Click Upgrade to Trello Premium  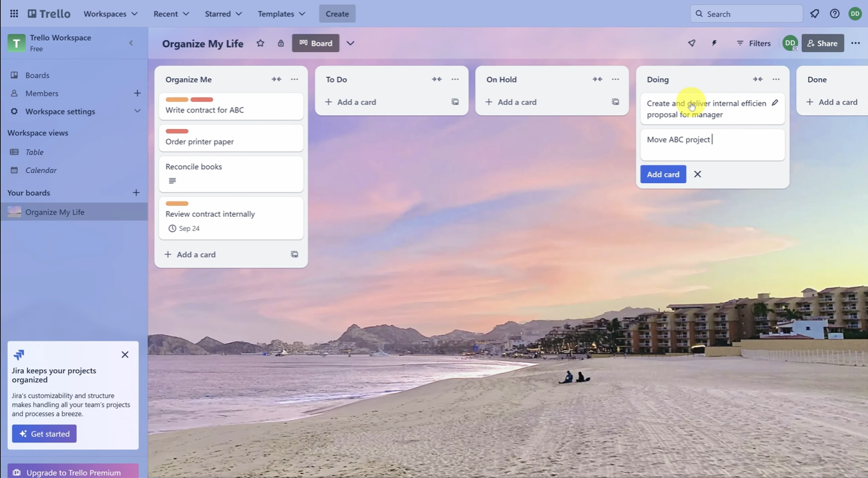73,472
